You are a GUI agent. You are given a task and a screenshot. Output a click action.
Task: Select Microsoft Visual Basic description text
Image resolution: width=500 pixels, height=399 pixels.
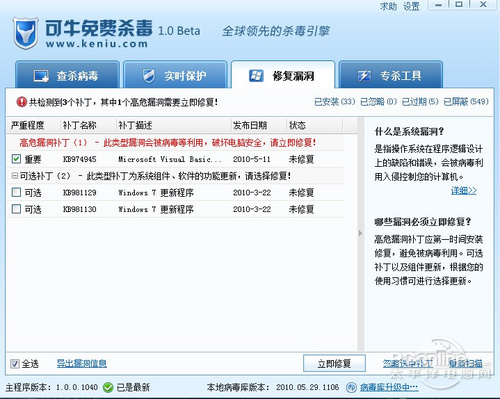170,159
